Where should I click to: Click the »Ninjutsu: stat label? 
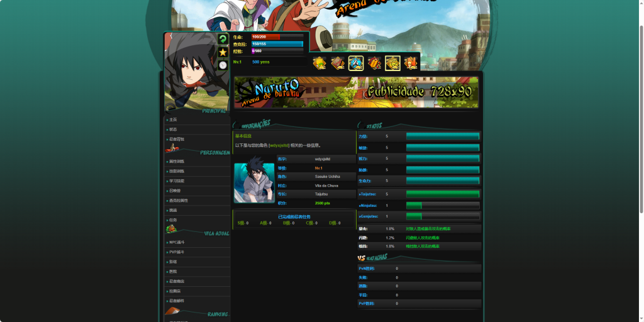pos(368,206)
